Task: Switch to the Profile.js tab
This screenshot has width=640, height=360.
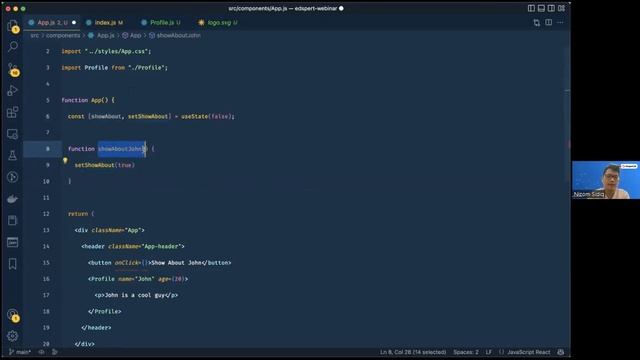Action: [161, 23]
